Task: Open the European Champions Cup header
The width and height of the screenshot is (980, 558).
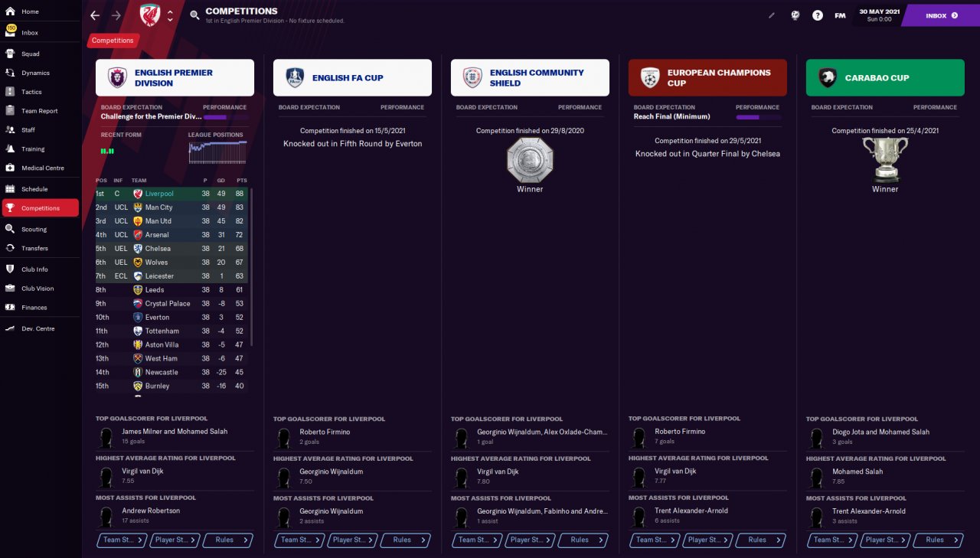Action: coord(707,77)
